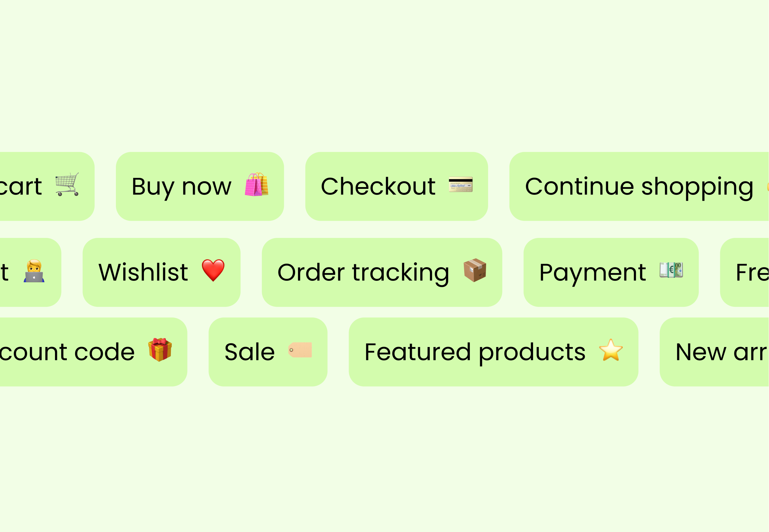Viewport: 769px width, 532px height.
Task: Click the euro banknote icon
Action: coord(671,270)
